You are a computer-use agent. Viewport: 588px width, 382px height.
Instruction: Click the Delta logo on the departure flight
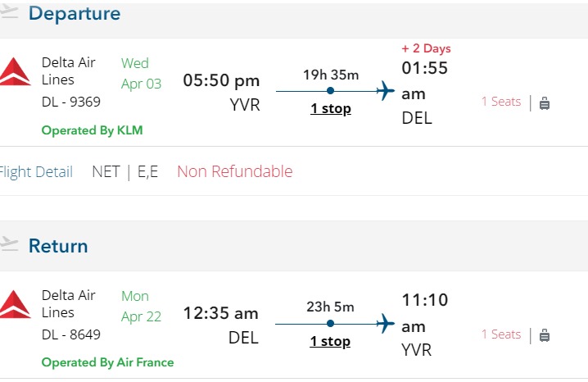16,71
